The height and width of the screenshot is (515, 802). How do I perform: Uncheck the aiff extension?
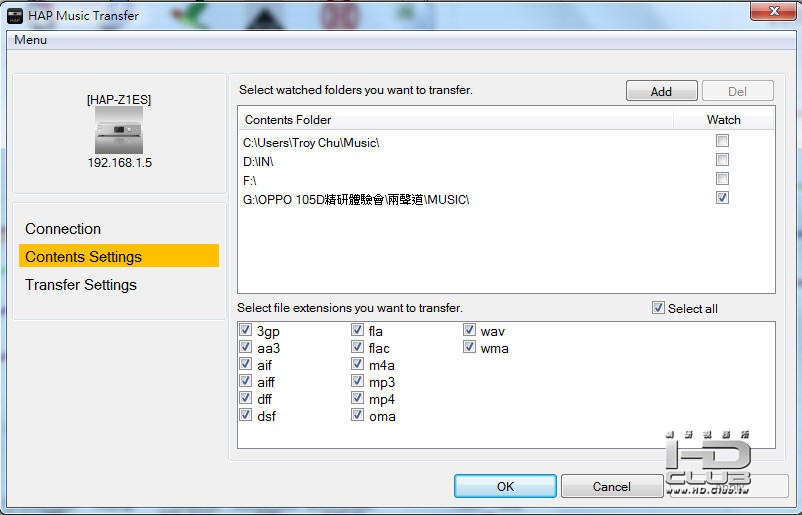pos(246,381)
